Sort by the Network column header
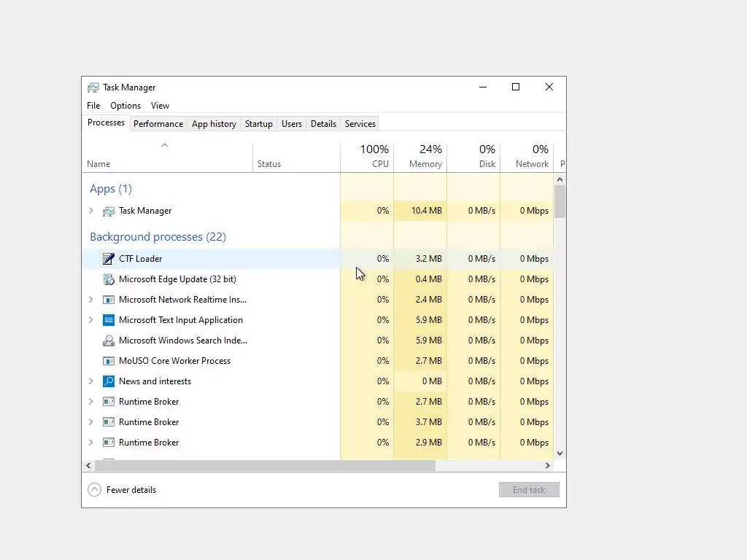This screenshot has width=747, height=560. (x=527, y=157)
